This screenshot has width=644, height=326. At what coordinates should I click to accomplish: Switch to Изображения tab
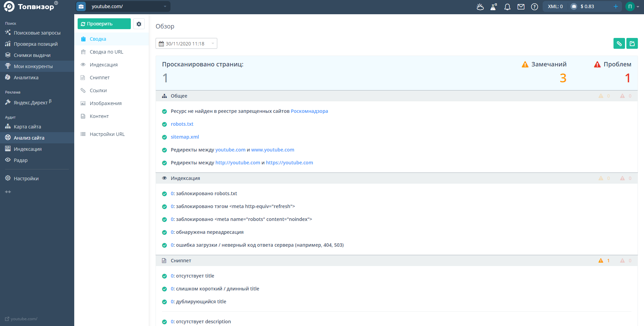pos(112,103)
